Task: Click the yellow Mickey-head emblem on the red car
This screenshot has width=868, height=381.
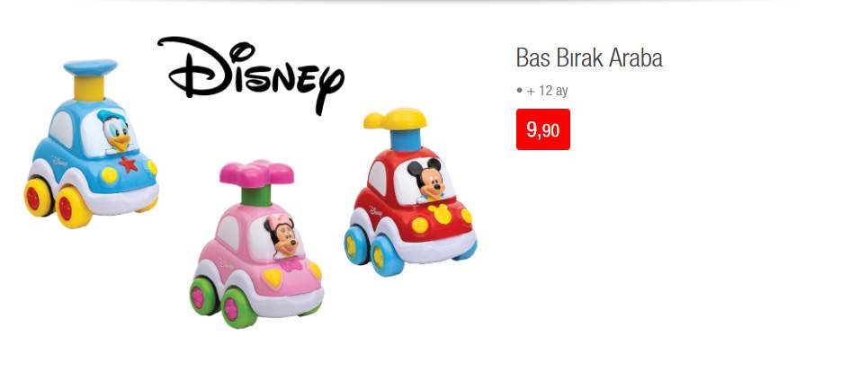Action: point(441,213)
